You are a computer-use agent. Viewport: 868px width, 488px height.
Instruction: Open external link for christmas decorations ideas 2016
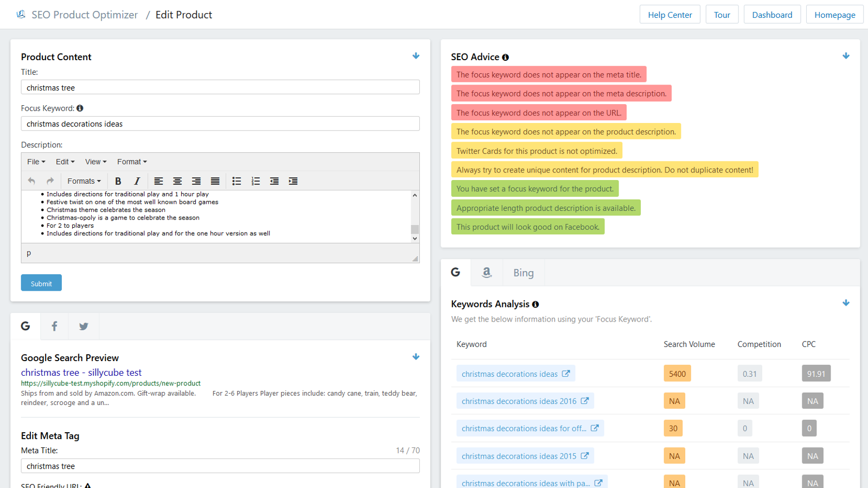point(585,401)
